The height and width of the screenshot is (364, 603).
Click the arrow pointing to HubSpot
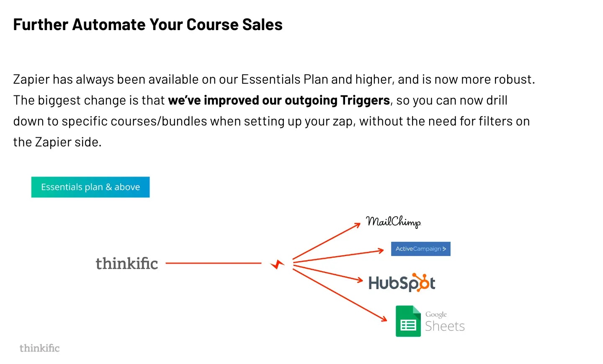click(328, 274)
